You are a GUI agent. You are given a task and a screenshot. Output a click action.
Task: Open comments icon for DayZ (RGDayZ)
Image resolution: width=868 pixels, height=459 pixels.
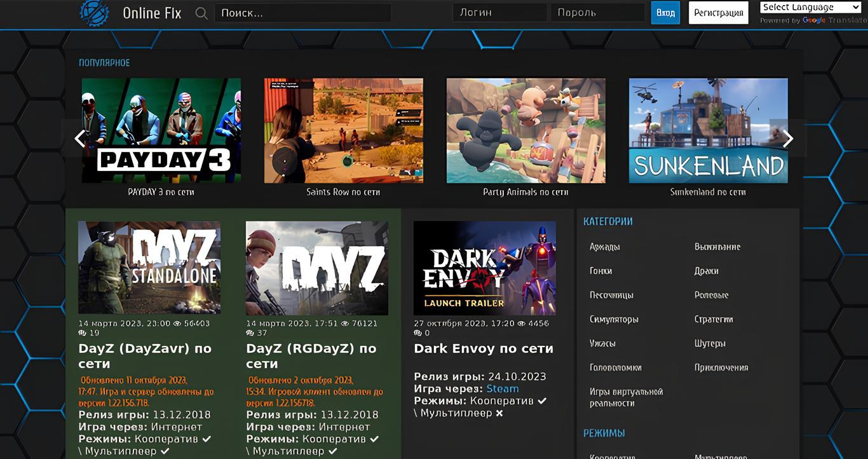tap(250, 333)
